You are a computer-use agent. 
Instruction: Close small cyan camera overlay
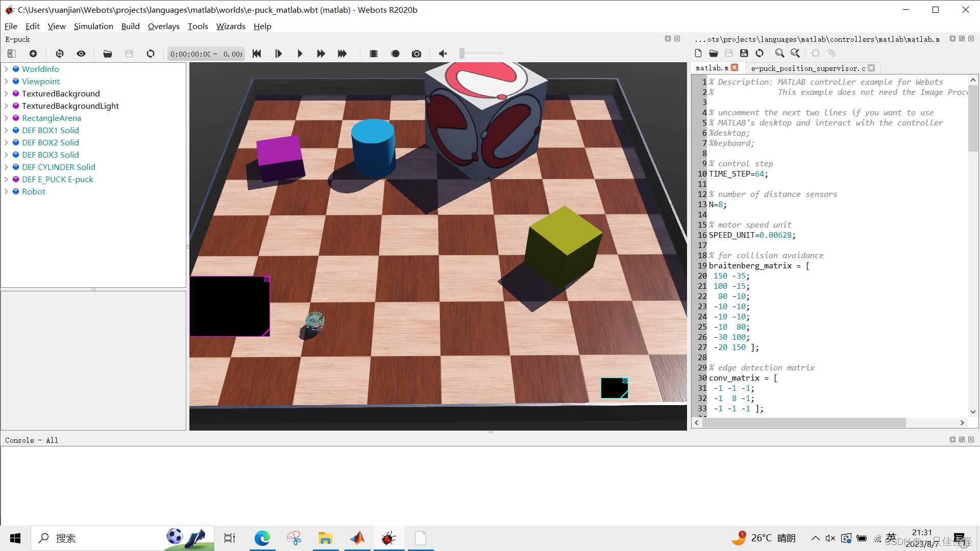pos(625,381)
